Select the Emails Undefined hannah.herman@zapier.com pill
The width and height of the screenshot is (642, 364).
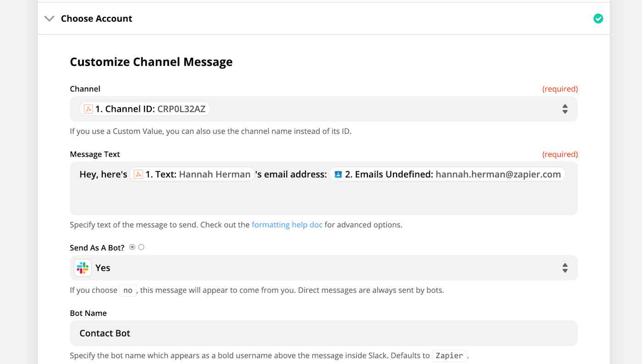447,175
